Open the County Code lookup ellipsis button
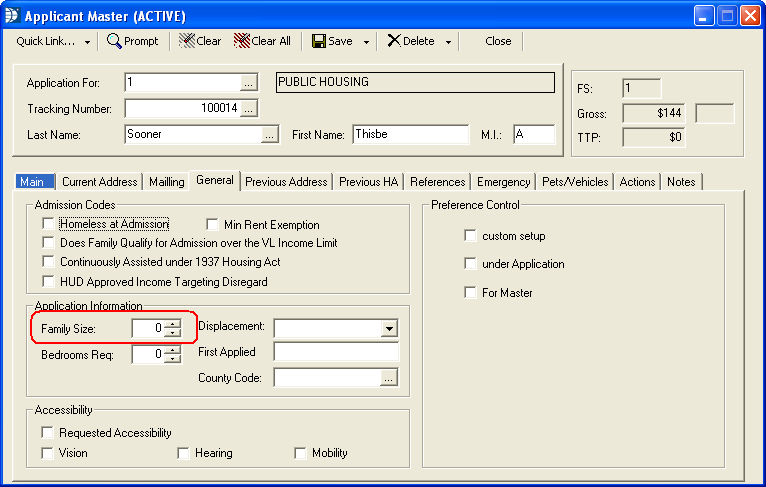 click(389, 378)
